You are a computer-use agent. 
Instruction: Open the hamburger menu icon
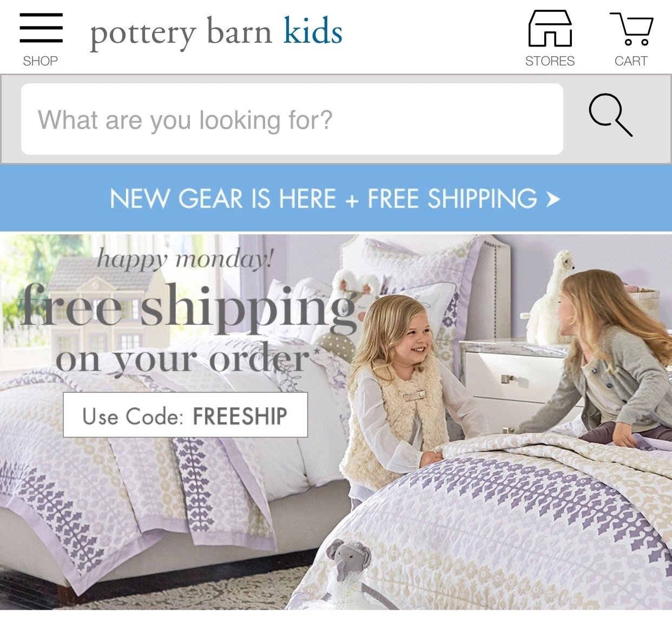coord(41,28)
